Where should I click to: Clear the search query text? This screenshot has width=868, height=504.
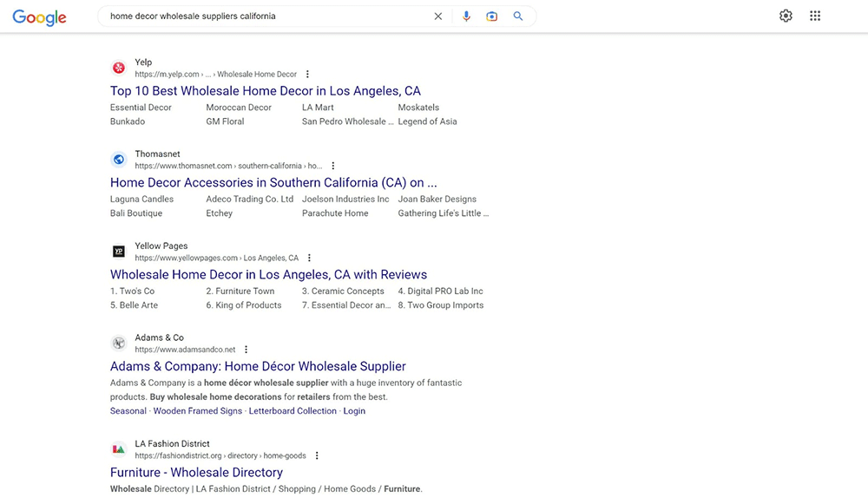(437, 16)
